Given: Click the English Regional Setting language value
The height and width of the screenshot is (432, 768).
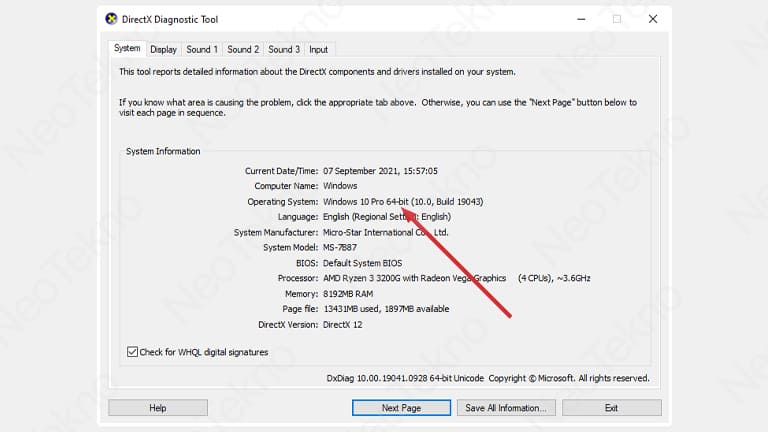Looking at the screenshot, I should click(387, 216).
